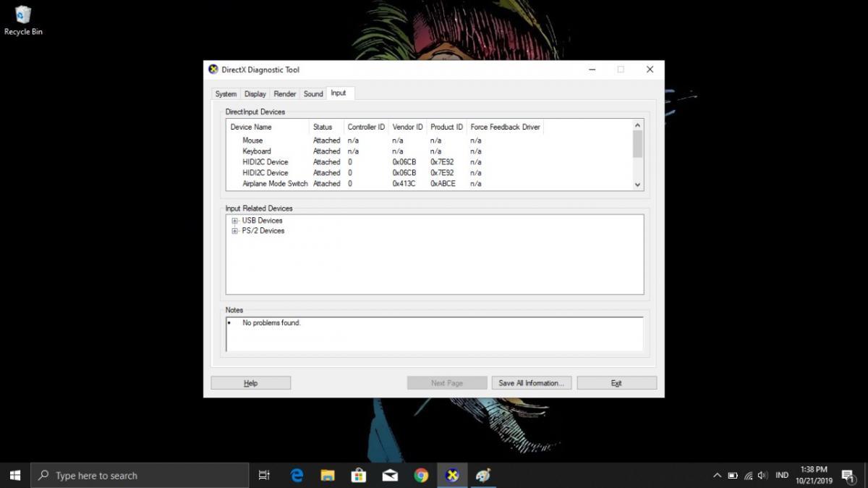Show hidden system tray icons
This screenshot has height=488, width=868.
[717, 476]
